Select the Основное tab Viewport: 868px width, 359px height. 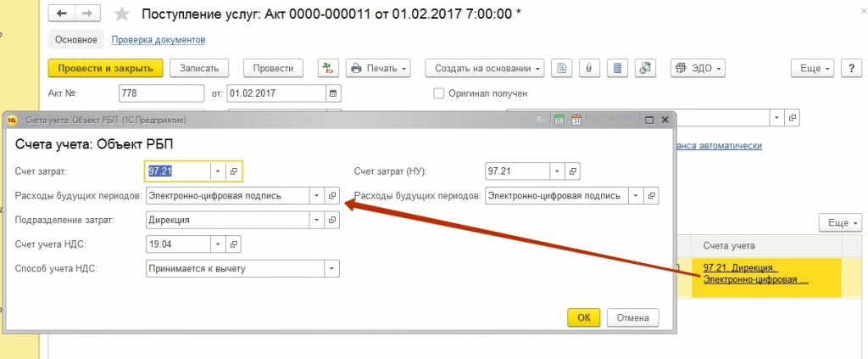click(75, 40)
